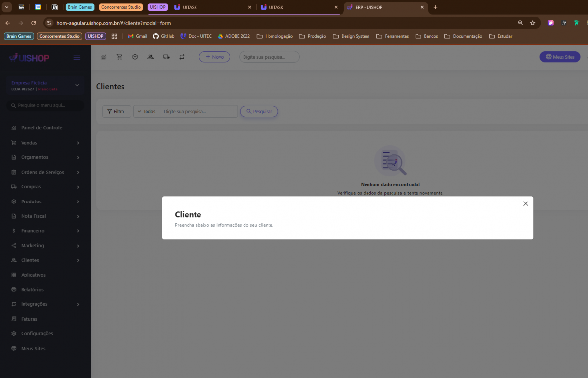
Task: Click the Filtro button
Action: 117,112
